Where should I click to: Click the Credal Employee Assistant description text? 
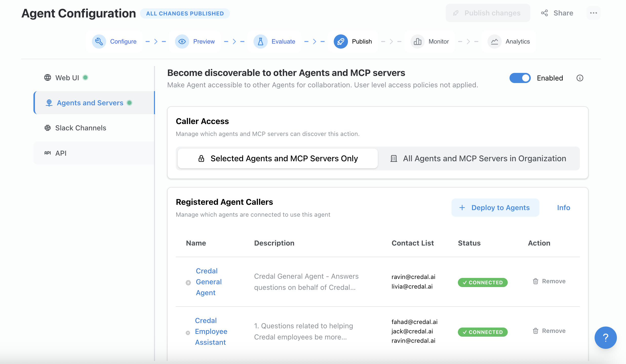tap(303, 331)
